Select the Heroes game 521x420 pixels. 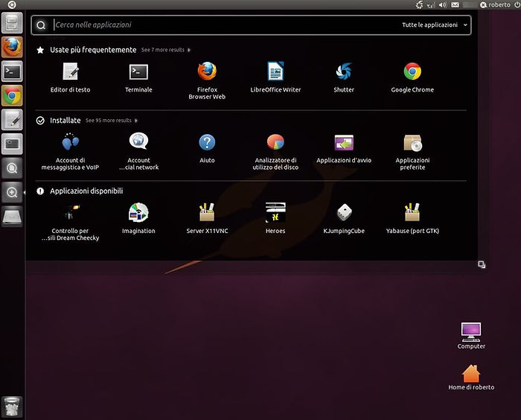tap(275, 218)
